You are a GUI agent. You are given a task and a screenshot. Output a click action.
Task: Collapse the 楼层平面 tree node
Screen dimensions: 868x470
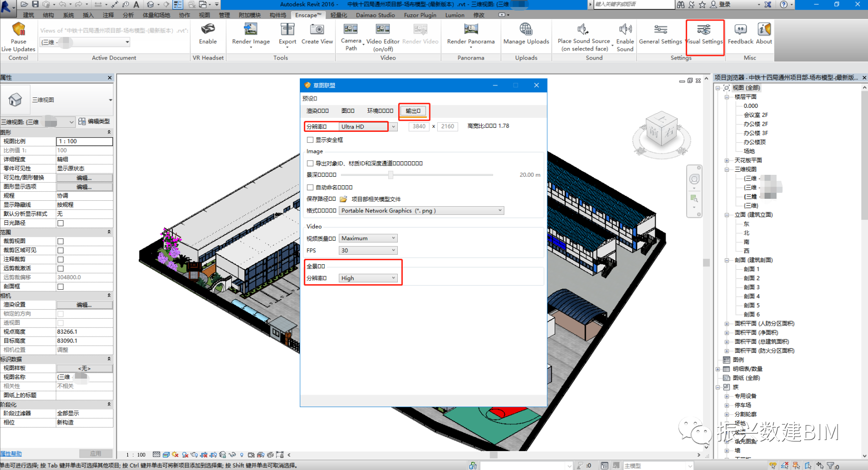(727, 97)
